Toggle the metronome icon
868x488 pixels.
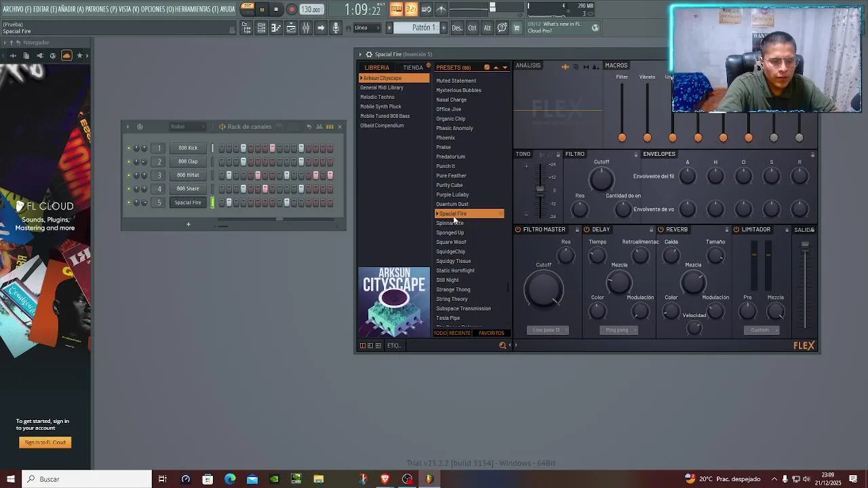(441, 9)
